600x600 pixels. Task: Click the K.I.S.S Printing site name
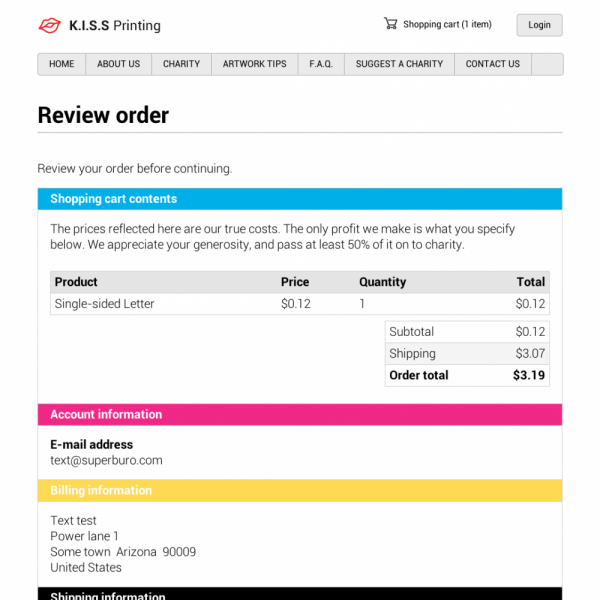115,26
